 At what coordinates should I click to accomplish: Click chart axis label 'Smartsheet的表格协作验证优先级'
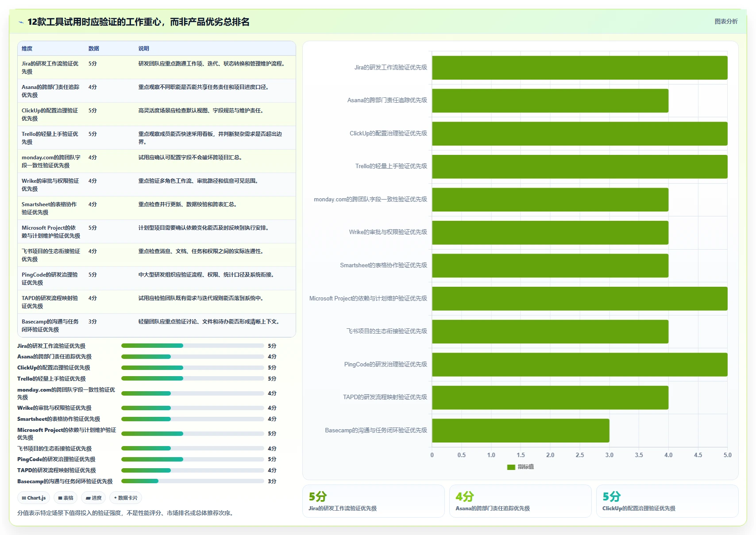tap(383, 265)
